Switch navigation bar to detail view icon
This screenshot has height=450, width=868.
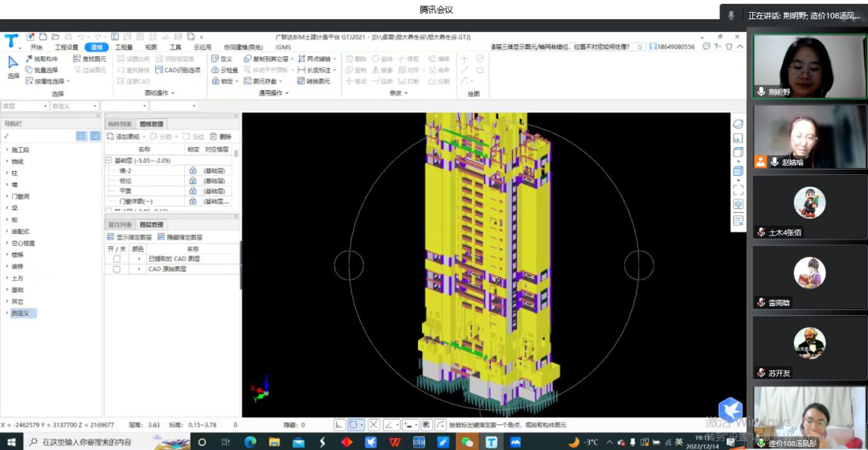(x=95, y=136)
